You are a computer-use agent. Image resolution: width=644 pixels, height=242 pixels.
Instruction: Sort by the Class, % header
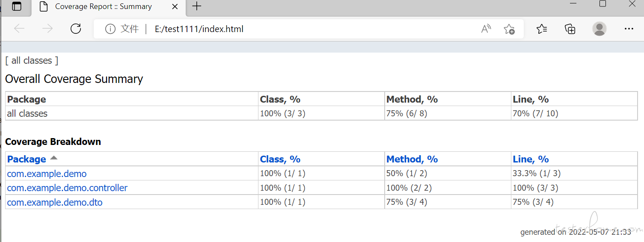(x=280, y=159)
